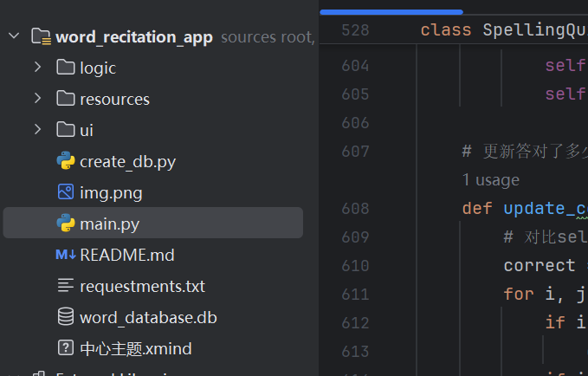Screen dimensions: 588x376
Task: Click line number 611 in the gutter
Action: pyautogui.click(x=355, y=294)
